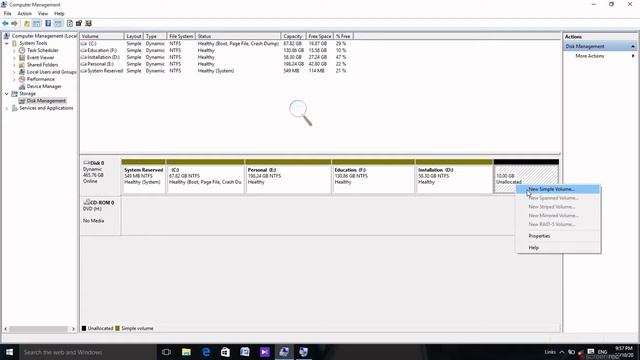
Task: Choose New Simple Volume from context menu
Action: (558, 189)
